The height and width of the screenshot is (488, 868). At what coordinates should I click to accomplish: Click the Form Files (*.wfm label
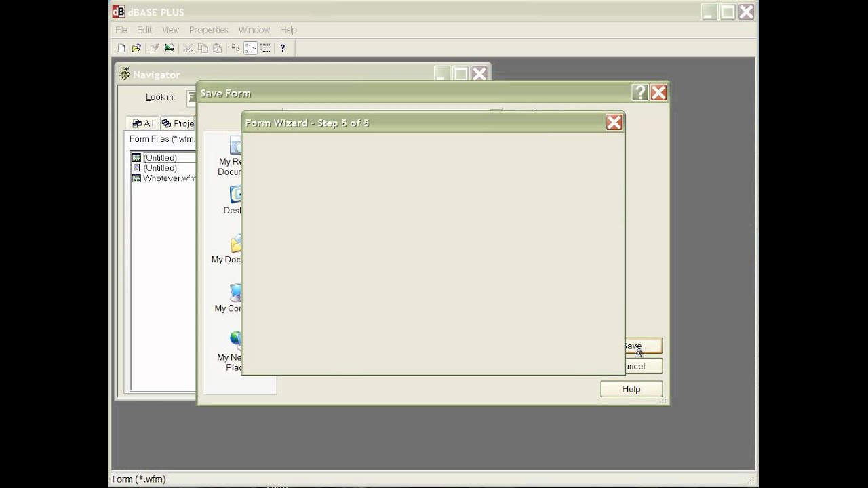[x=162, y=139]
